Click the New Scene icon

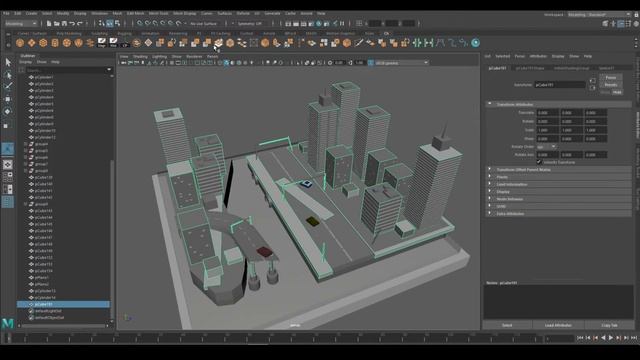click(49, 24)
